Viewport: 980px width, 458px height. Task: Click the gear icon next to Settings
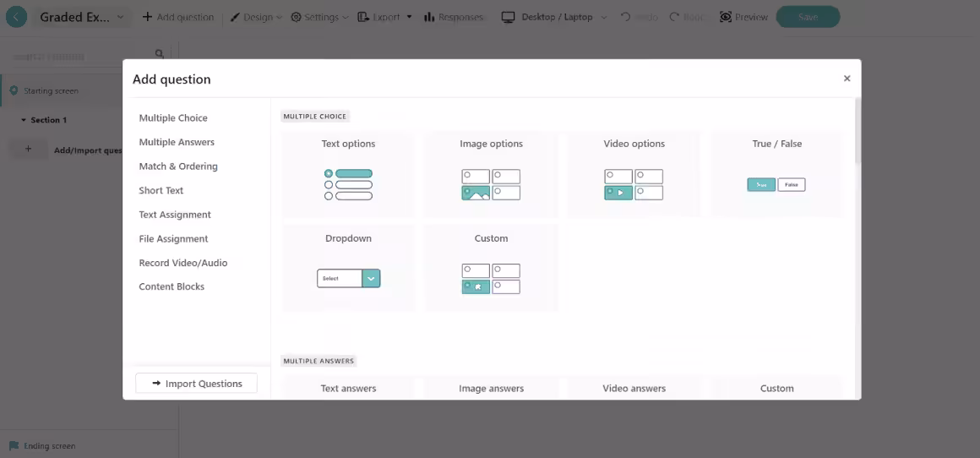(296, 17)
